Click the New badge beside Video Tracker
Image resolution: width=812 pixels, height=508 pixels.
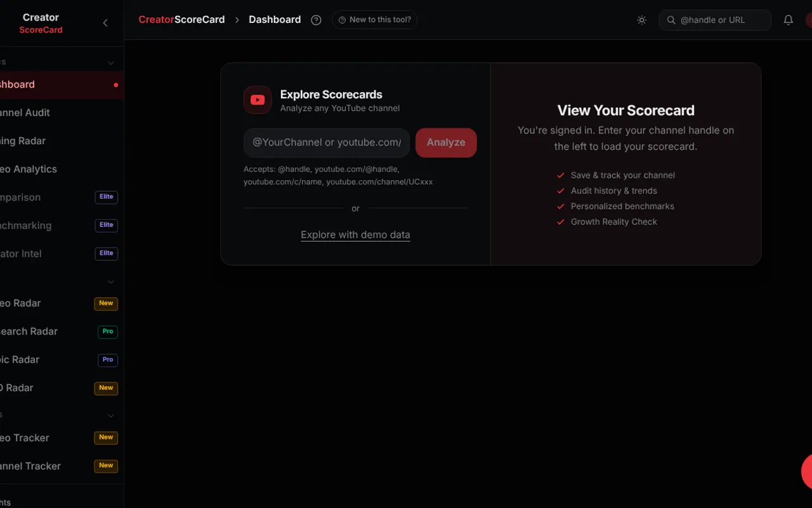106,438
